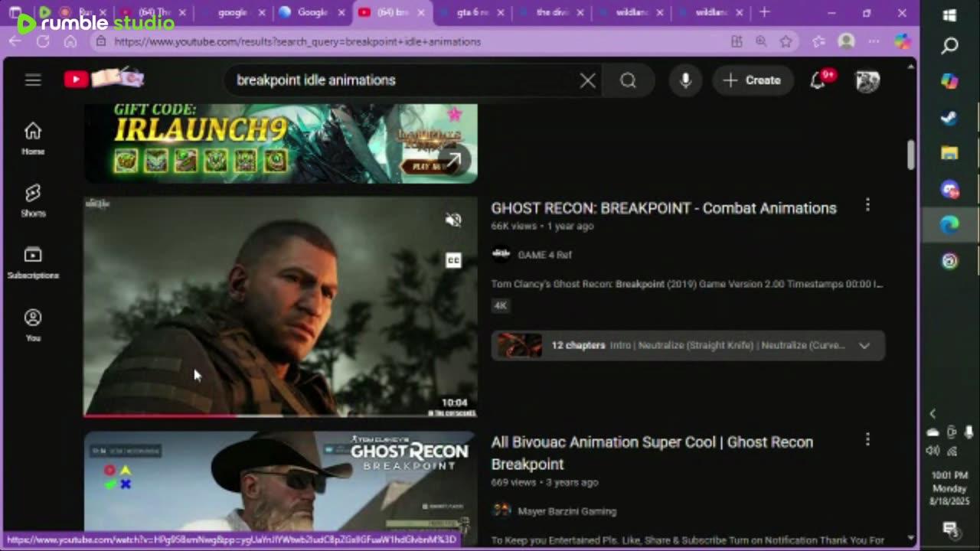The width and height of the screenshot is (980, 551).
Task: Switch to the first google tab
Action: (233, 12)
